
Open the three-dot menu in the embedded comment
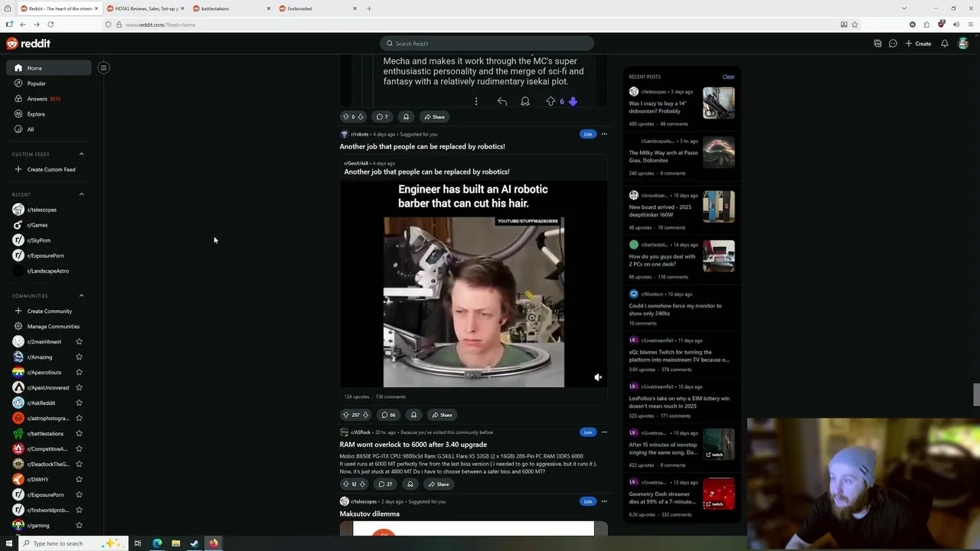tap(476, 101)
